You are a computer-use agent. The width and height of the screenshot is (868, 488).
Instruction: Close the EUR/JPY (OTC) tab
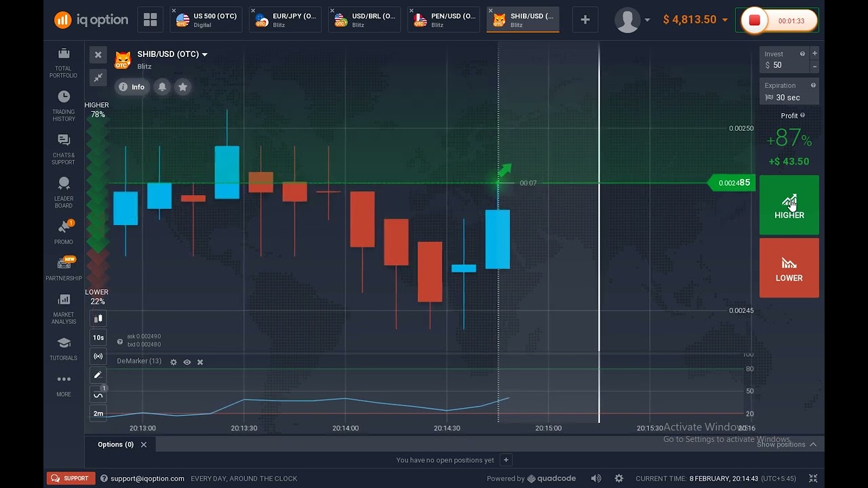click(x=254, y=11)
